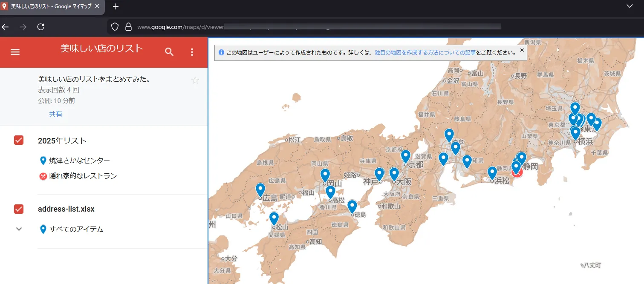This screenshot has width=644, height=284.
Task: Click the 共有 share link
Action: point(55,114)
